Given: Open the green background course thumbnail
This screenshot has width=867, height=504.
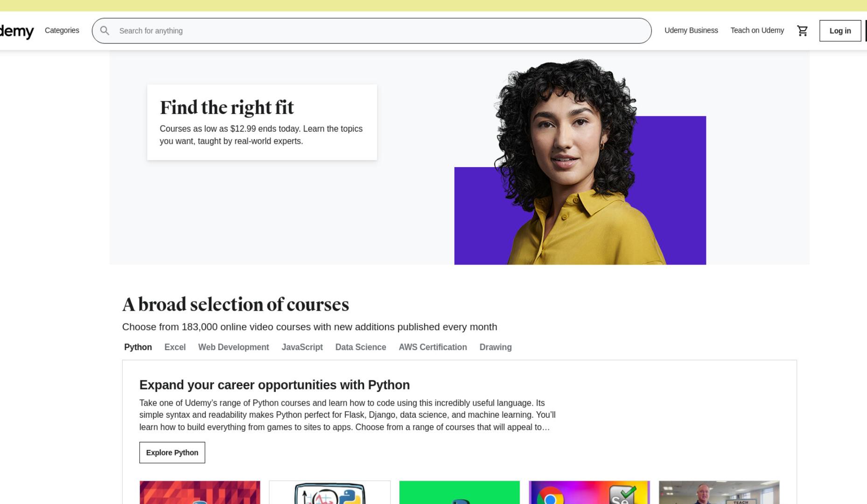Looking at the screenshot, I should click(459, 492).
